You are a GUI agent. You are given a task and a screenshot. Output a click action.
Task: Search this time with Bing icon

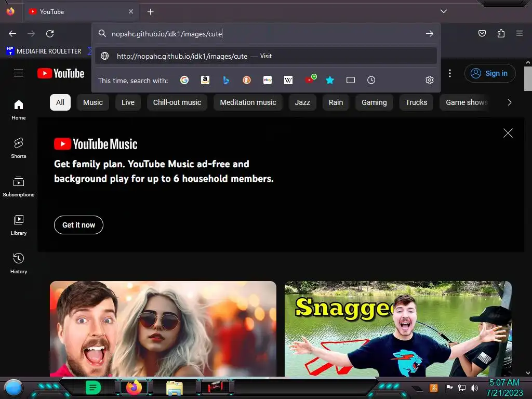click(226, 80)
